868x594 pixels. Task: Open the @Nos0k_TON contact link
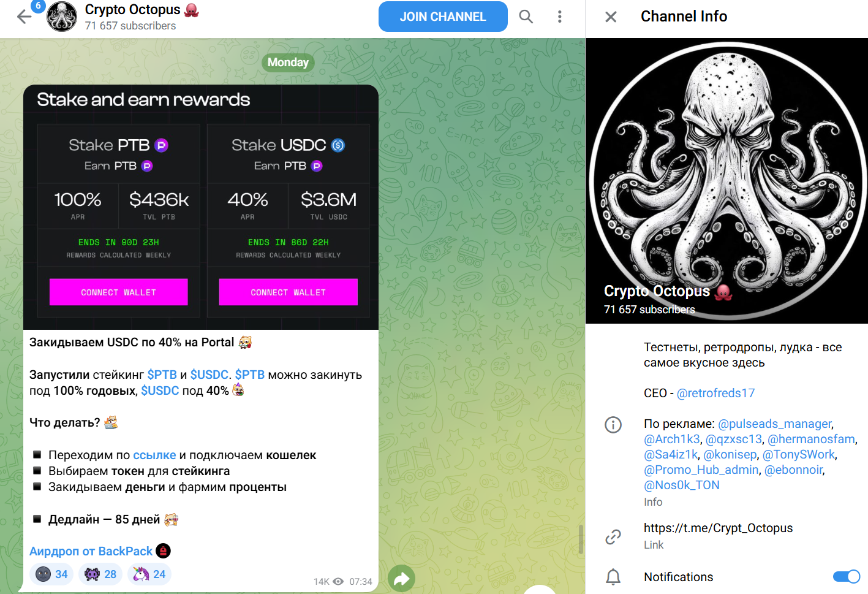pyautogui.click(x=682, y=485)
